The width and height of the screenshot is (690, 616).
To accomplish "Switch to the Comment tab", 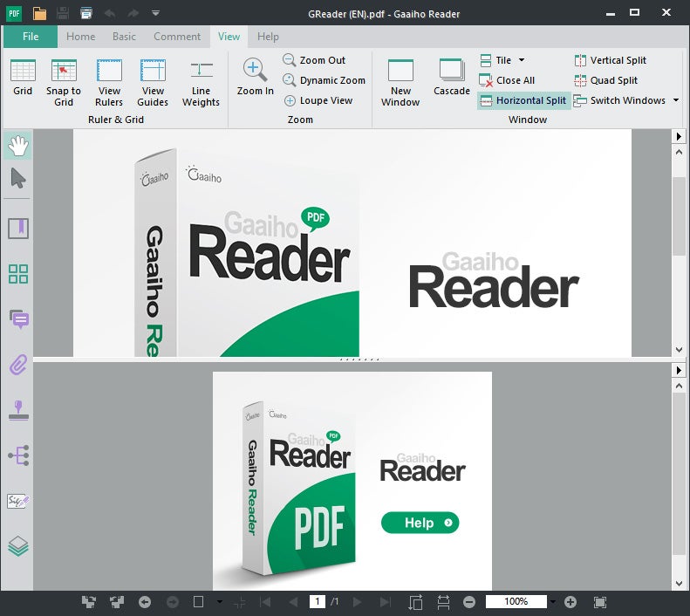I will [x=177, y=37].
